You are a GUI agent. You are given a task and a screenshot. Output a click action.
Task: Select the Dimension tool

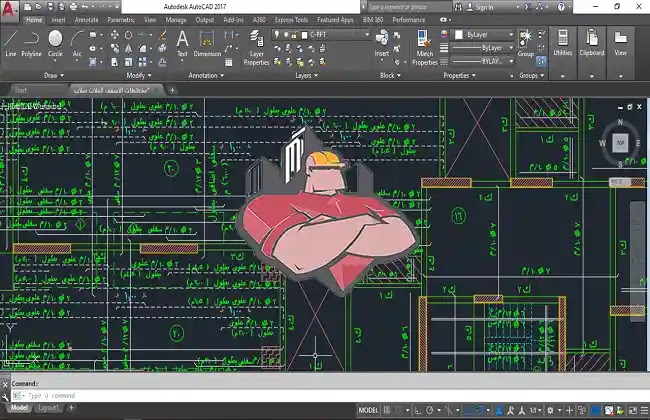207,44
